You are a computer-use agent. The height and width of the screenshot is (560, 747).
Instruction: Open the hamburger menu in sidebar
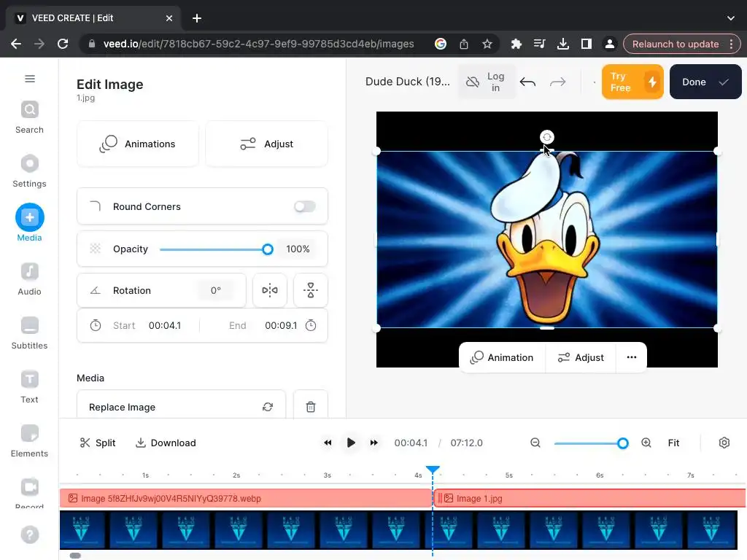coord(29,79)
